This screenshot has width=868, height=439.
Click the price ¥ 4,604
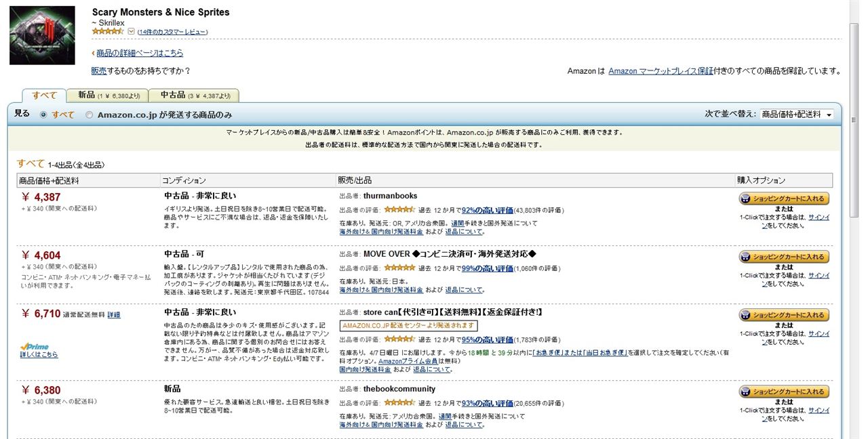[41, 255]
